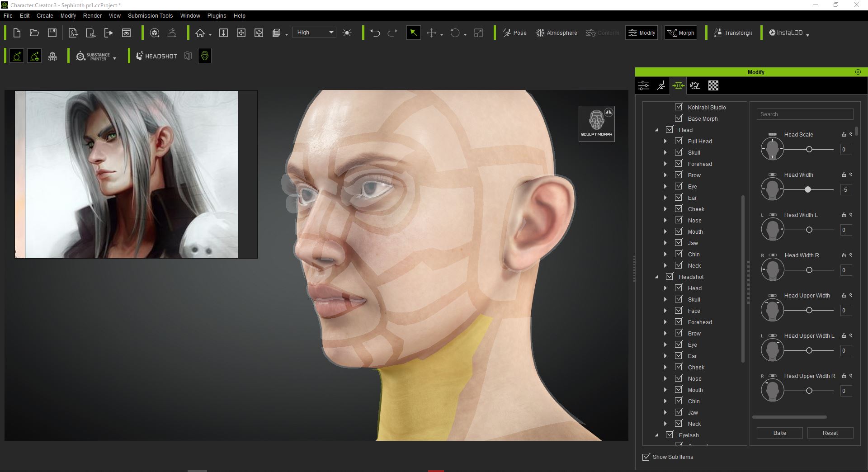Open the Create menu
Screen dimensions: 868x472
(45, 15)
